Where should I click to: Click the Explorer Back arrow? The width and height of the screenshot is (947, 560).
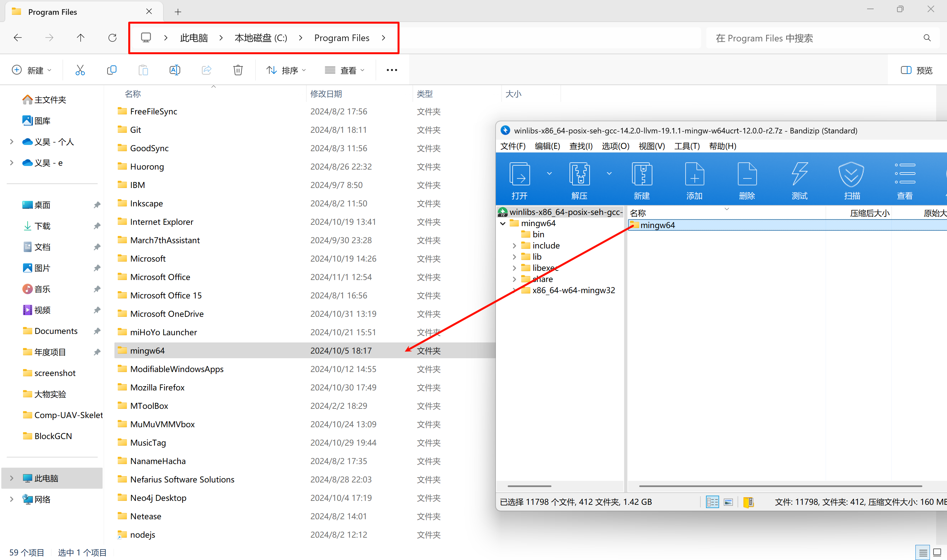pos(18,38)
